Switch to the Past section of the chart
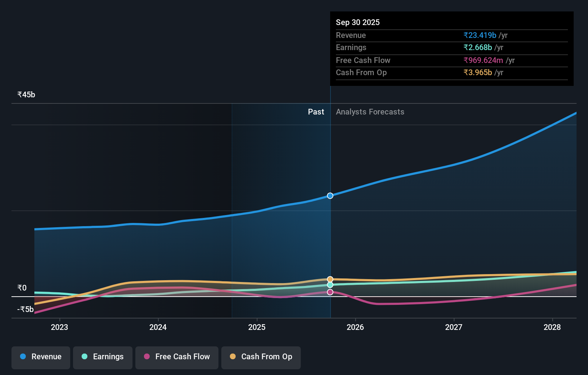Viewport: 588px width, 375px height. coord(316,112)
